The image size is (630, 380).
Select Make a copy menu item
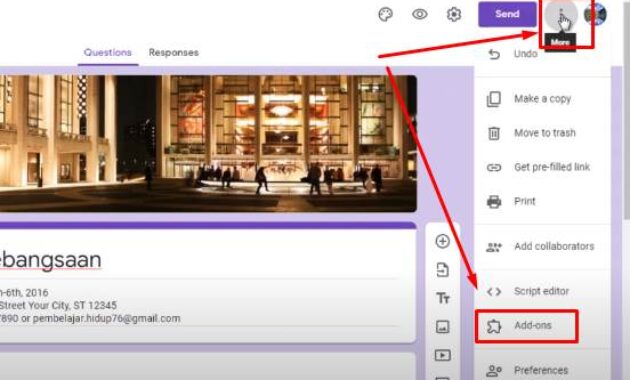click(x=542, y=99)
